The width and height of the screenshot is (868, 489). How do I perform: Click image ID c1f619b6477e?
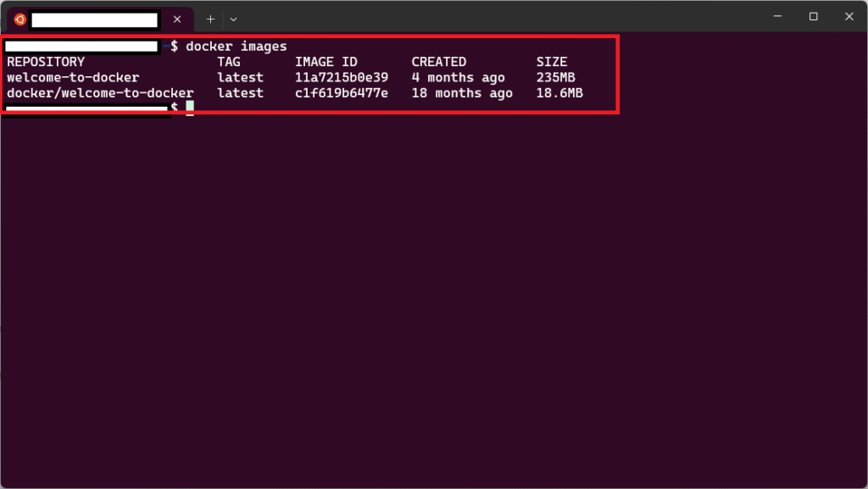[x=342, y=93]
